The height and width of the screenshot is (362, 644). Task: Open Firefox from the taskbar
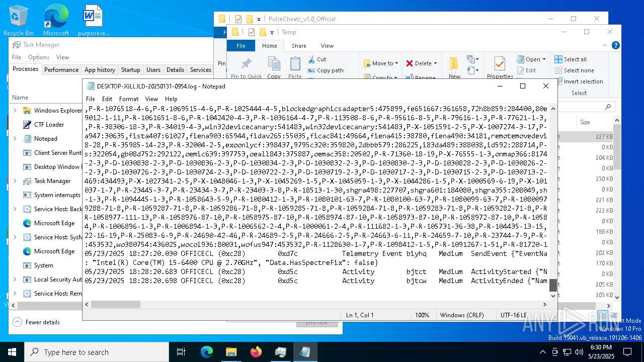pyautogui.click(x=256, y=352)
